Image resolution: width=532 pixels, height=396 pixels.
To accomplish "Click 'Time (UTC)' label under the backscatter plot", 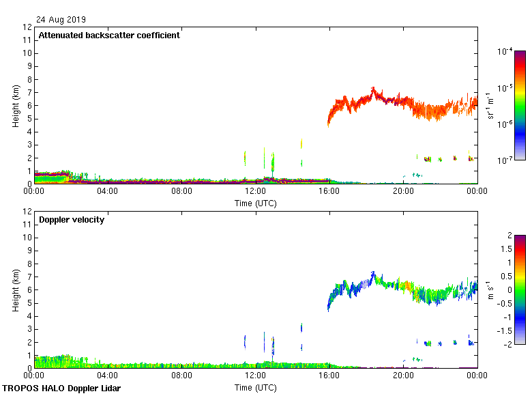I will click(x=256, y=203).
